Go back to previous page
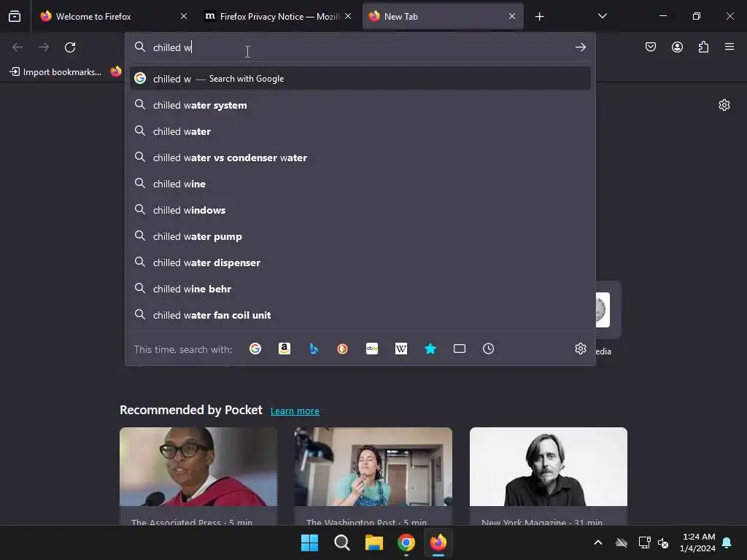Viewport: 747px width, 560px height. (18, 47)
